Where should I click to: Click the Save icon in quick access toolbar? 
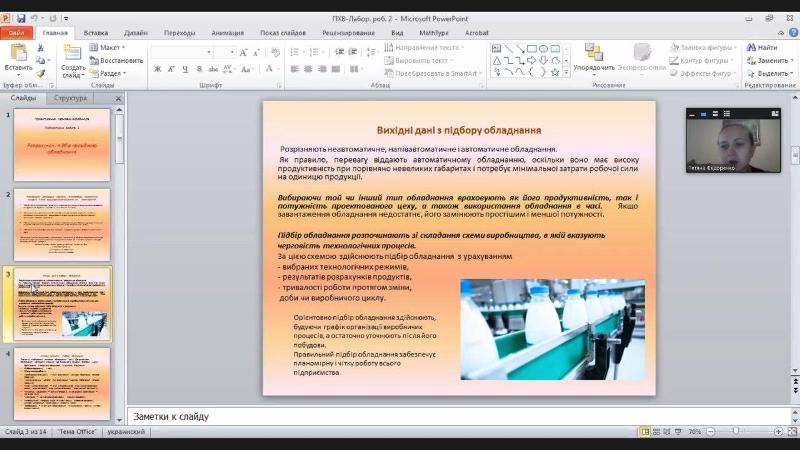(21, 18)
